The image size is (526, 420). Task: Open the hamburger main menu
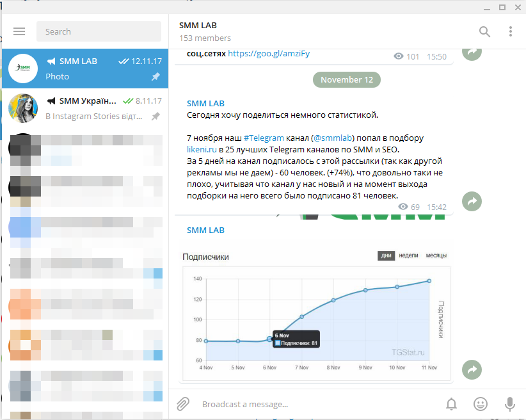[x=19, y=31]
